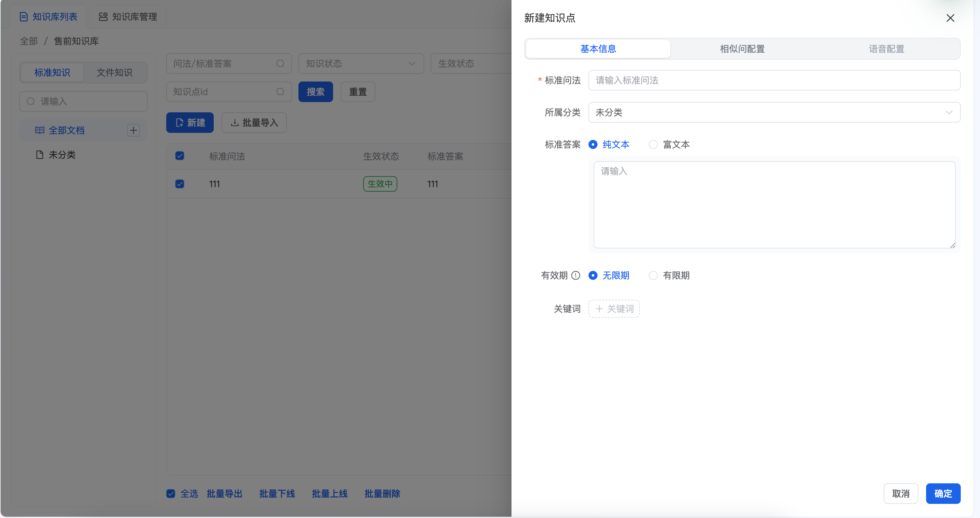Image resolution: width=980 pixels, height=518 pixels.
Task: Close the 新建知识点 drawer with X icon
Action: tap(950, 18)
